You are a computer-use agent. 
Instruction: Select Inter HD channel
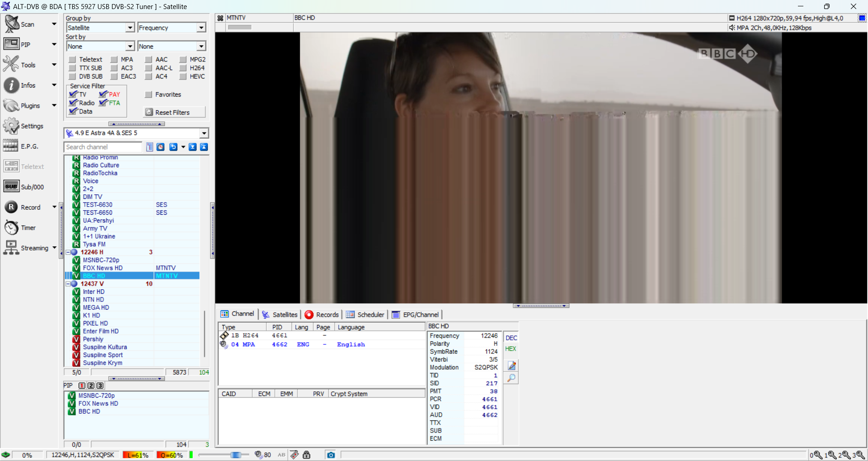(94, 292)
